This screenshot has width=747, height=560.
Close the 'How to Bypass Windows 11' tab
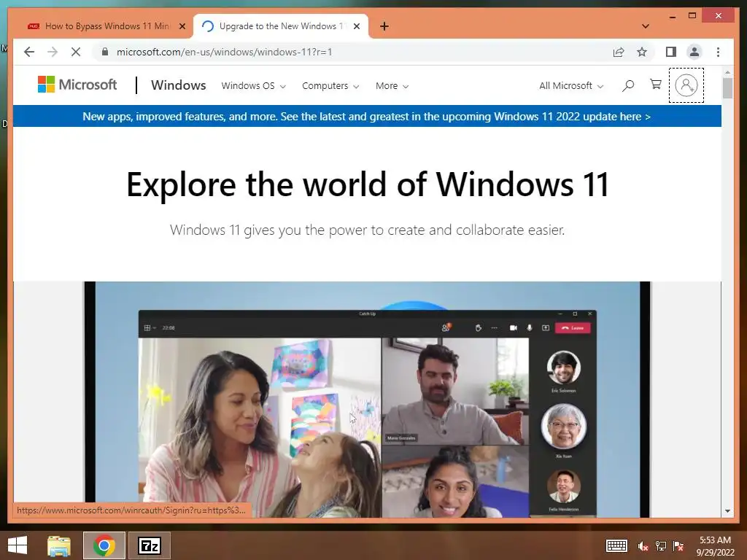(182, 26)
